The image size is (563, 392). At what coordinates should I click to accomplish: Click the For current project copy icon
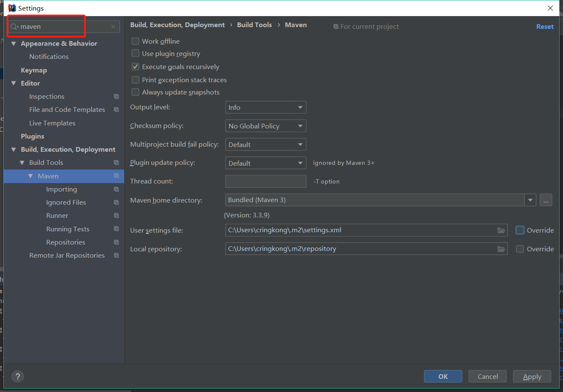336,27
